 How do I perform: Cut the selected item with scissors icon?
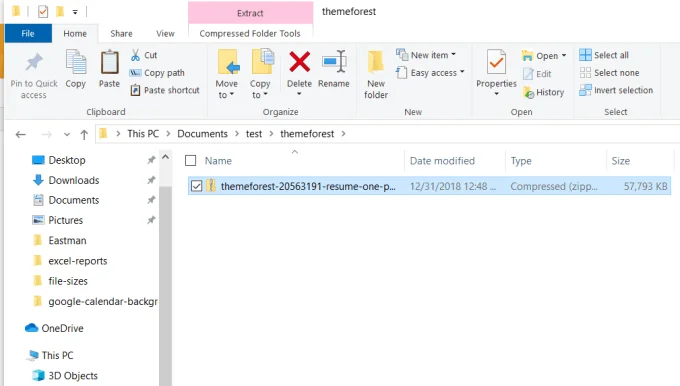135,55
